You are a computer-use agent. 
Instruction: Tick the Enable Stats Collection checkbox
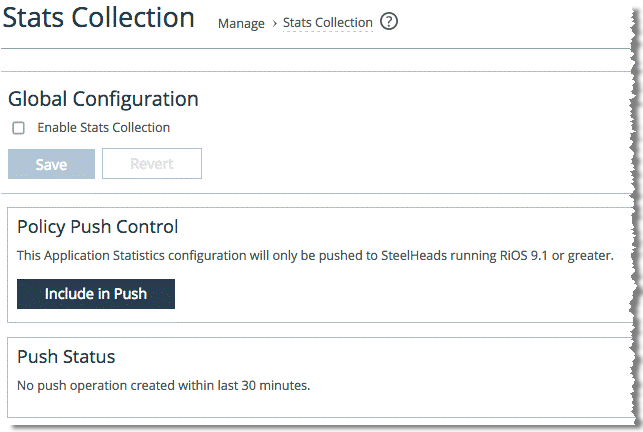coord(18,128)
